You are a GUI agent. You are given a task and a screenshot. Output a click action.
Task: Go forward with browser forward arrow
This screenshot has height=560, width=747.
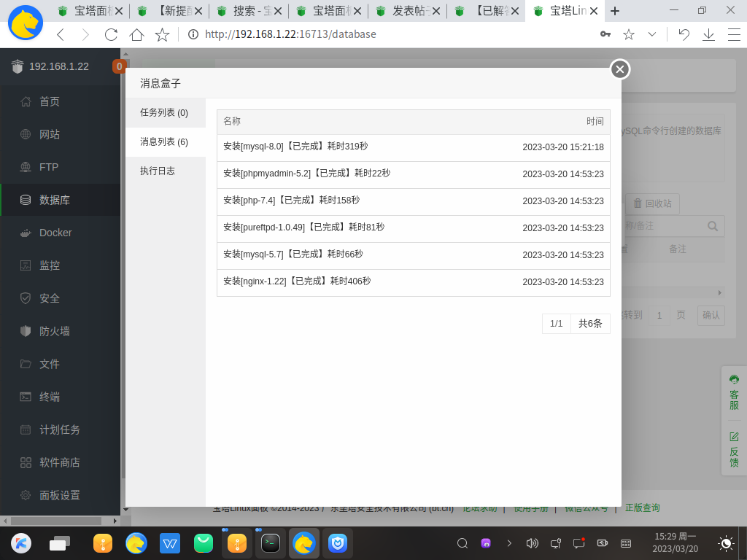click(x=85, y=34)
